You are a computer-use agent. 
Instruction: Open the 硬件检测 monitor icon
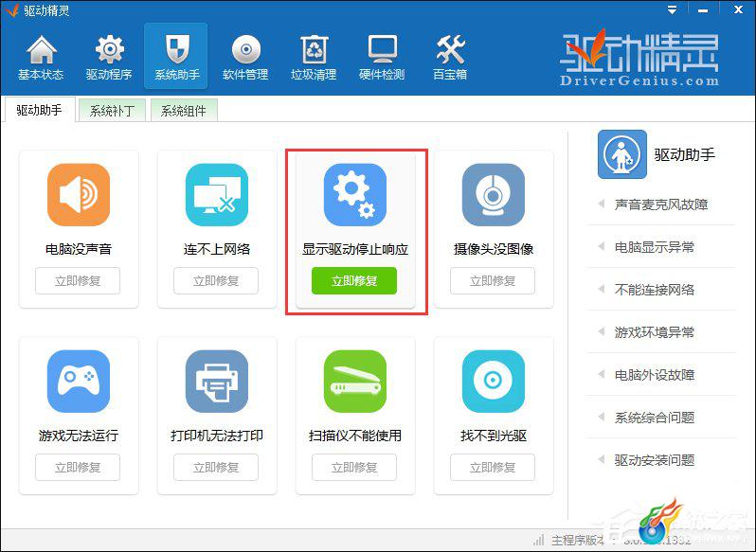[x=383, y=49]
